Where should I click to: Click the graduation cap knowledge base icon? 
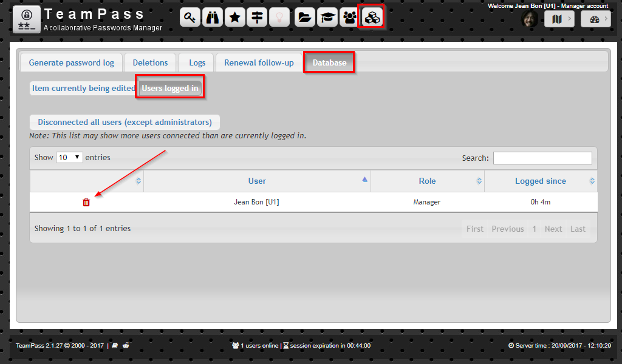[327, 17]
